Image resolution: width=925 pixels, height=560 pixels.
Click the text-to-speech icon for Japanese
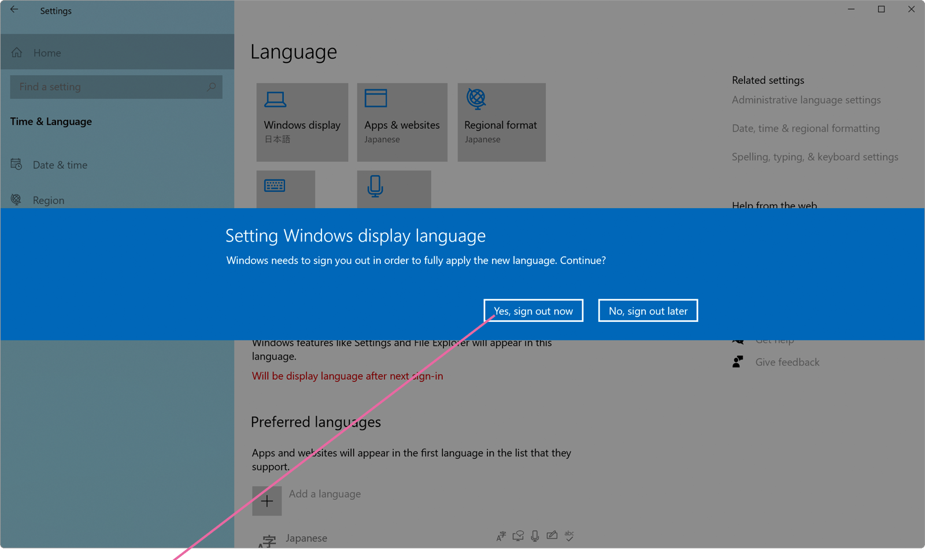(518, 536)
